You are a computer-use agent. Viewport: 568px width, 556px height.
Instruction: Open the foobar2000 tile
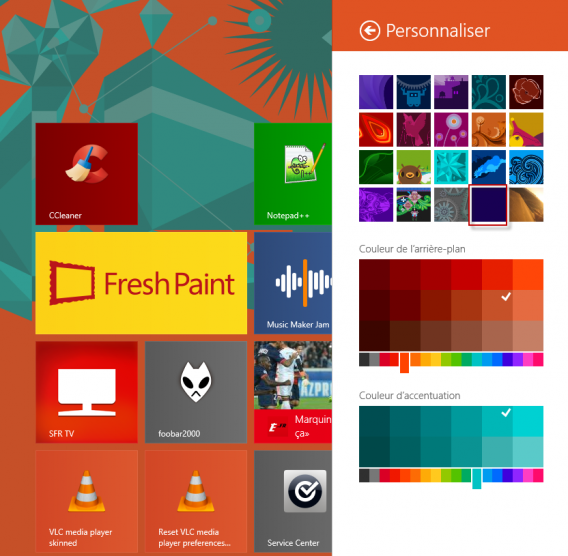click(x=196, y=392)
